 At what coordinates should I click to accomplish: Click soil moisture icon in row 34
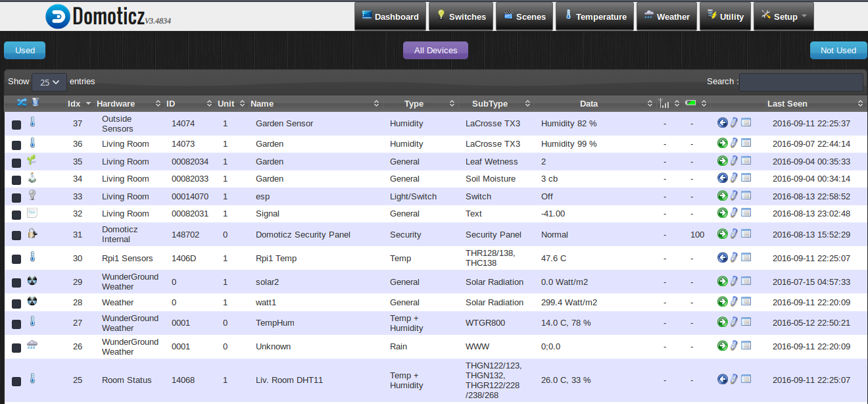pyautogui.click(x=32, y=178)
